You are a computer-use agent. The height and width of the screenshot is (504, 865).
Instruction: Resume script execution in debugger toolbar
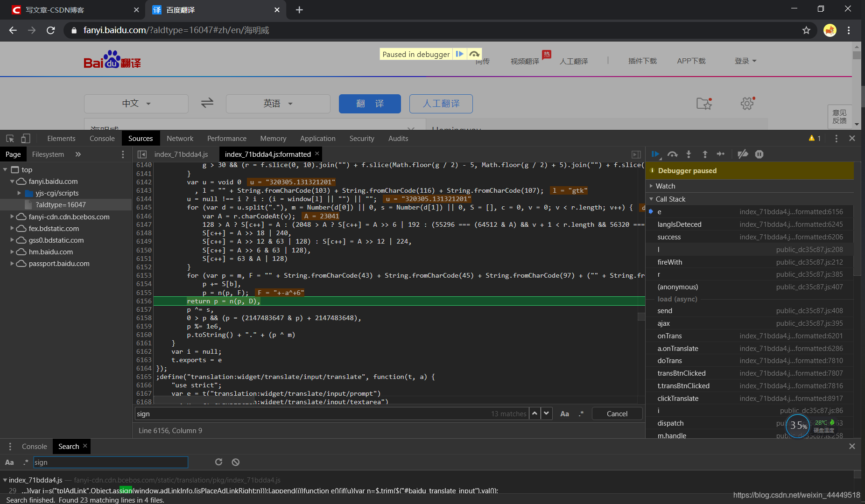click(x=655, y=154)
